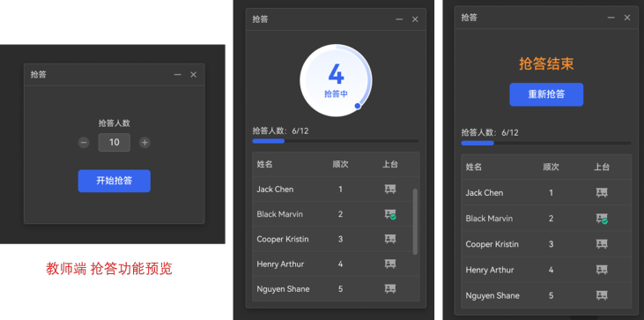Image resolution: width=644 pixels, height=320 pixels.
Task: Click Cooper Kristin's 上台 icon in countdown window
Action: [x=390, y=239]
